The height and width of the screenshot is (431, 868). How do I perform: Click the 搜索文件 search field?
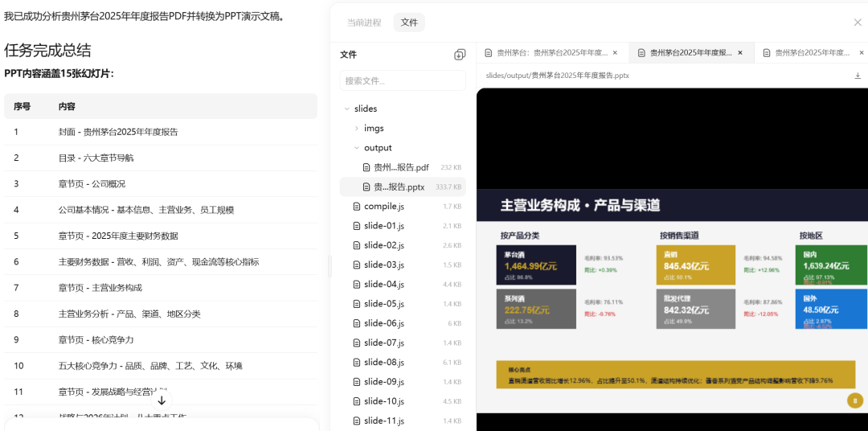point(403,80)
